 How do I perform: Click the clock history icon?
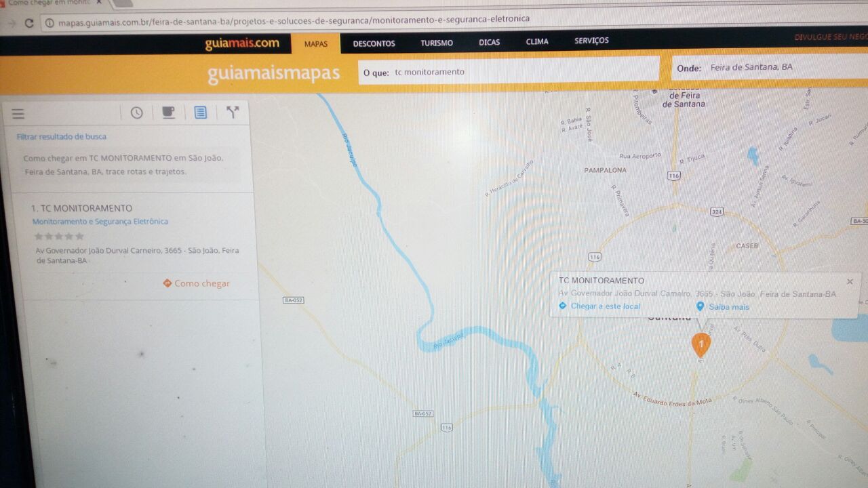(137, 113)
